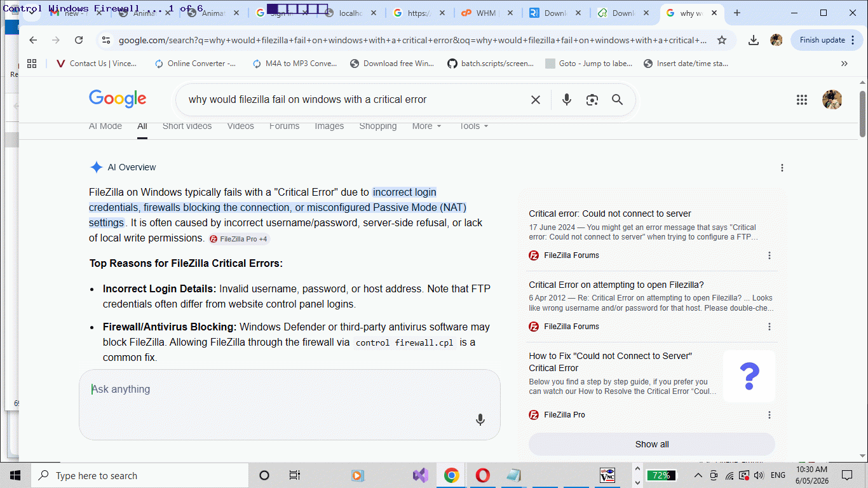Image resolution: width=868 pixels, height=488 pixels.
Task: Open the Tools dropdown
Action: coord(474,126)
